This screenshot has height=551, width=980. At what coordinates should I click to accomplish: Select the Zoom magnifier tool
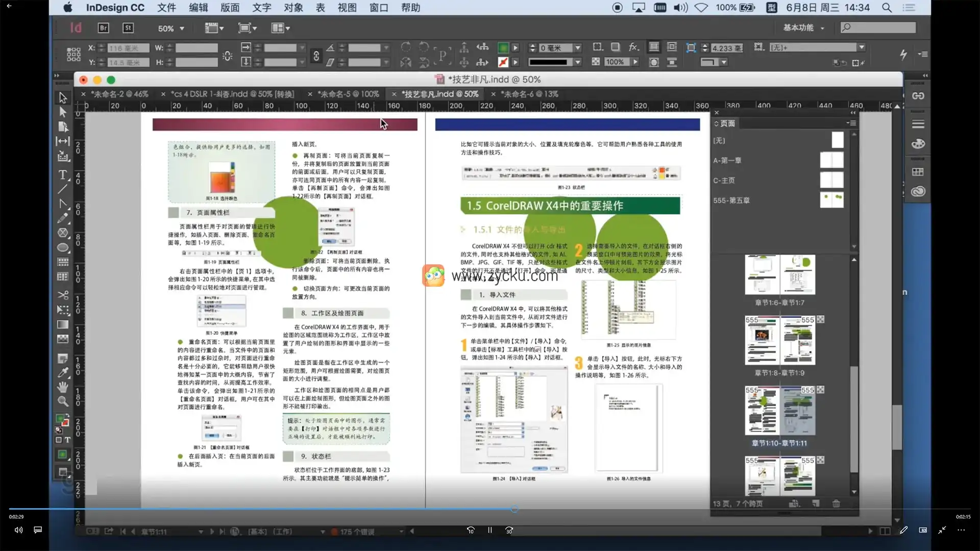click(x=63, y=402)
